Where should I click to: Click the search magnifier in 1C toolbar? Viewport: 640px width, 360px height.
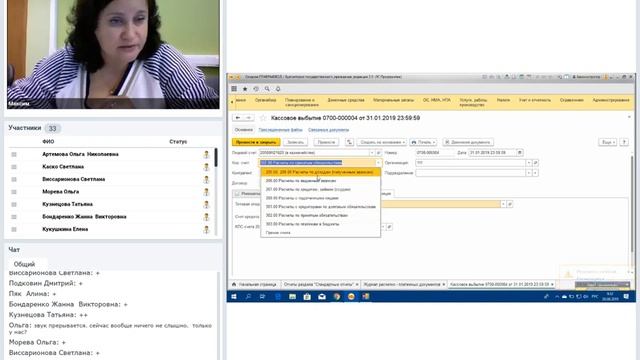tap(267, 89)
